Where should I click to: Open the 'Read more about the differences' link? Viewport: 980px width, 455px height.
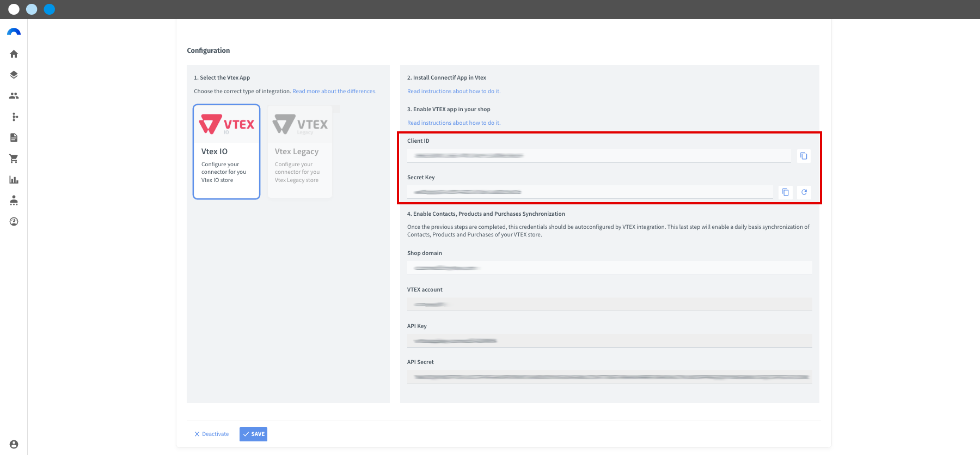tap(334, 92)
